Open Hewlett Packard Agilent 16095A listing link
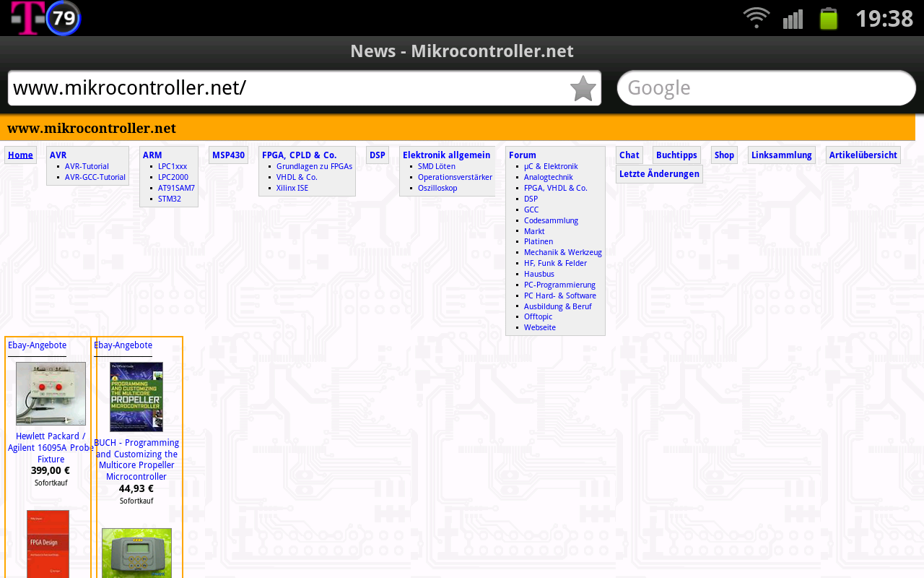Image resolution: width=924 pixels, height=578 pixels. tap(51, 448)
